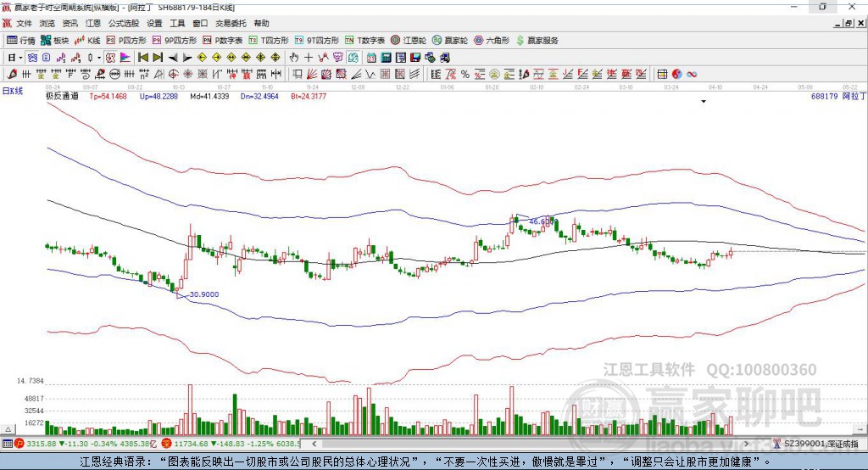868x470 pixels.
Task: Open the 文件 menu
Action: point(25,23)
